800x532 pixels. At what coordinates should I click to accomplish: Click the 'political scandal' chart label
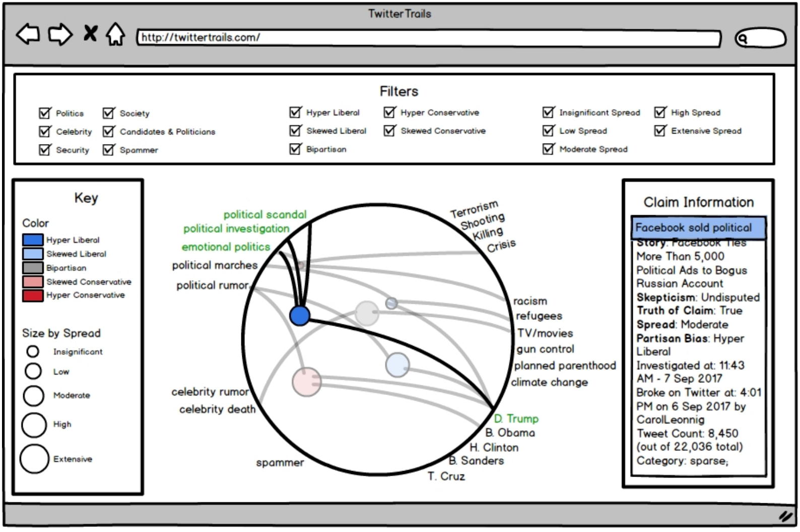pos(265,215)
